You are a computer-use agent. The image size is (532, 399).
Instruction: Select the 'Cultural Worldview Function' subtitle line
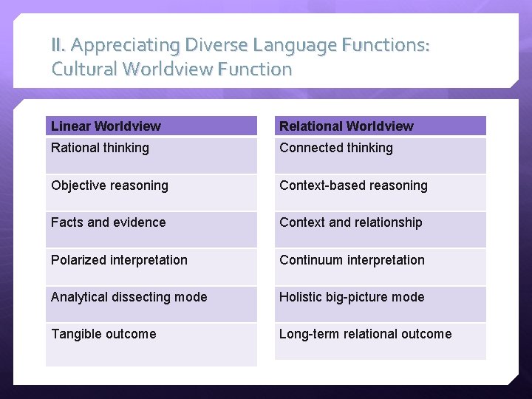(171, 69)
